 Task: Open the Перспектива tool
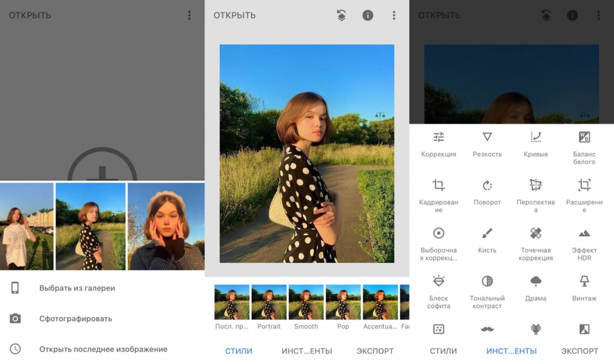(535, 192)
